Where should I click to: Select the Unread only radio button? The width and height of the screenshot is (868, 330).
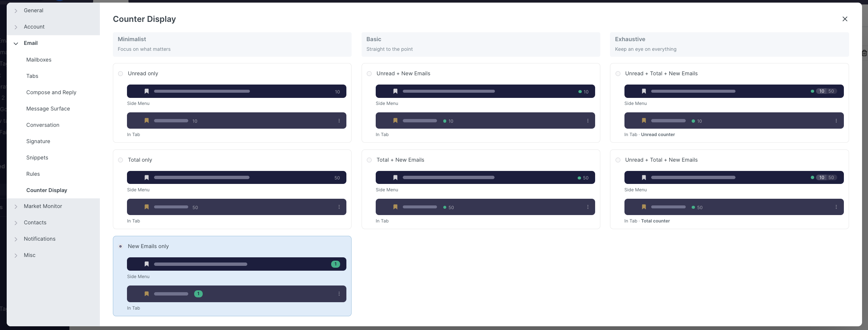click(x=121, y=74)
